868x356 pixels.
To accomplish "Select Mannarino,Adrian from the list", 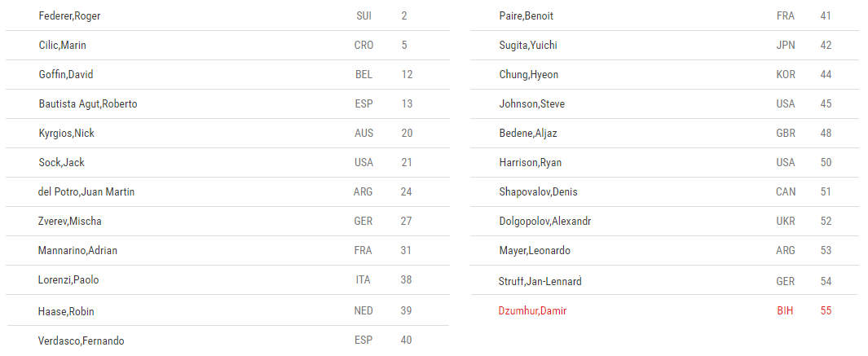I will tap(78, 251).
